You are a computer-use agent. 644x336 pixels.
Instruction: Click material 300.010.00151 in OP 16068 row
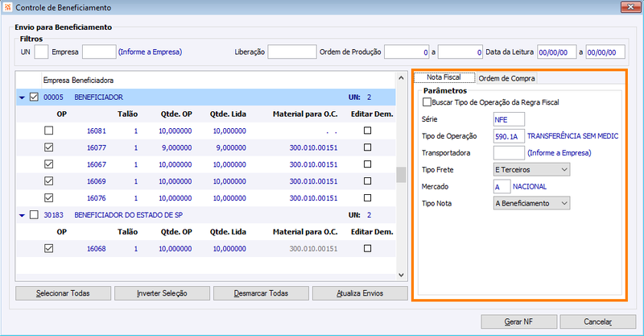[x=313, y=249]
